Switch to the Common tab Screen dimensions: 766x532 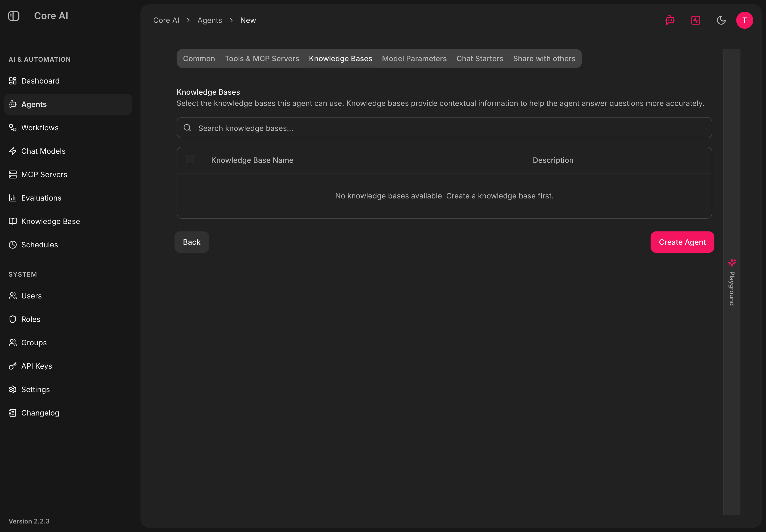click(199, 59)
